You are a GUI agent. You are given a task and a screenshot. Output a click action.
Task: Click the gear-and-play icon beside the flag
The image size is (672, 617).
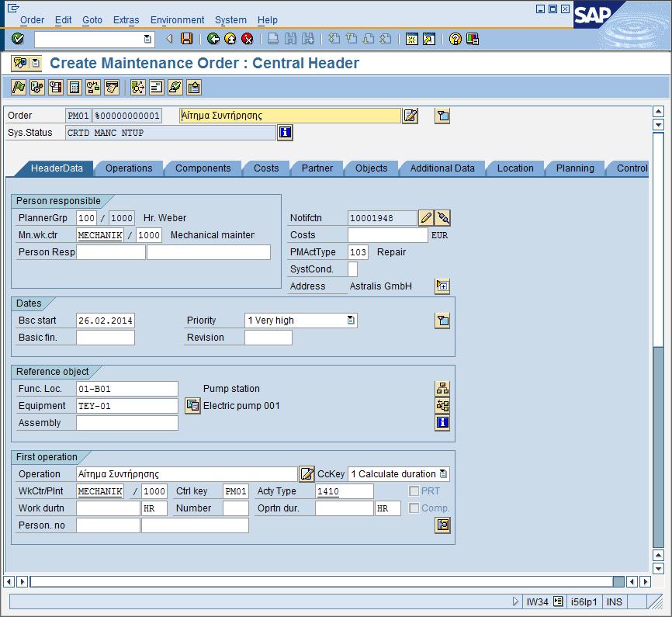(x=37, y=88)
